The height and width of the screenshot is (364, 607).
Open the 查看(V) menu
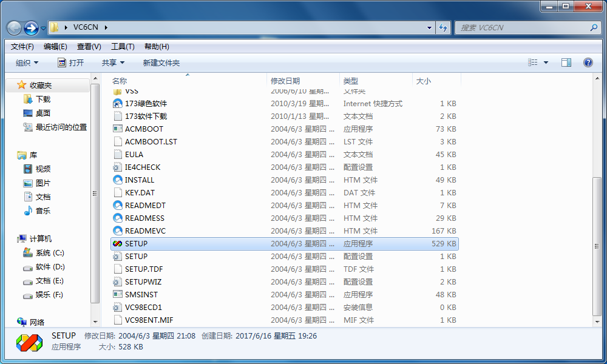tap(89, 47)
